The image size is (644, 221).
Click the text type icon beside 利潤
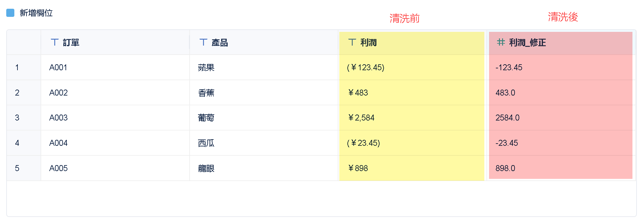pos(352,42)
